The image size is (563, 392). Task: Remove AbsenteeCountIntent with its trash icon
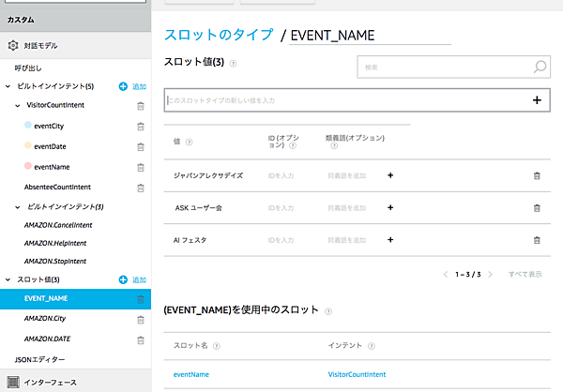pyautogui.click(x=140, y=188)
